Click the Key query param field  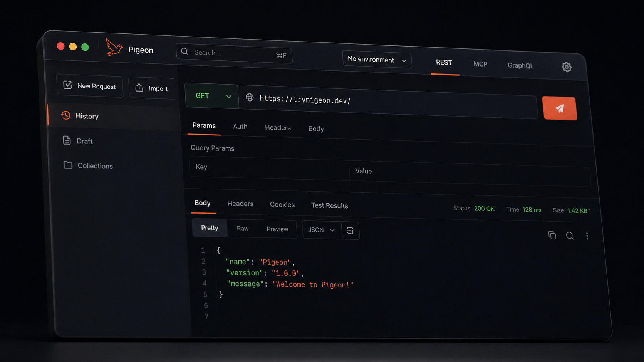(x=269, y=168)
